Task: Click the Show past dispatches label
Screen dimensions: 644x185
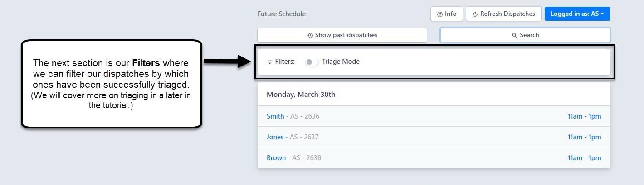Action: click(346, 35)
